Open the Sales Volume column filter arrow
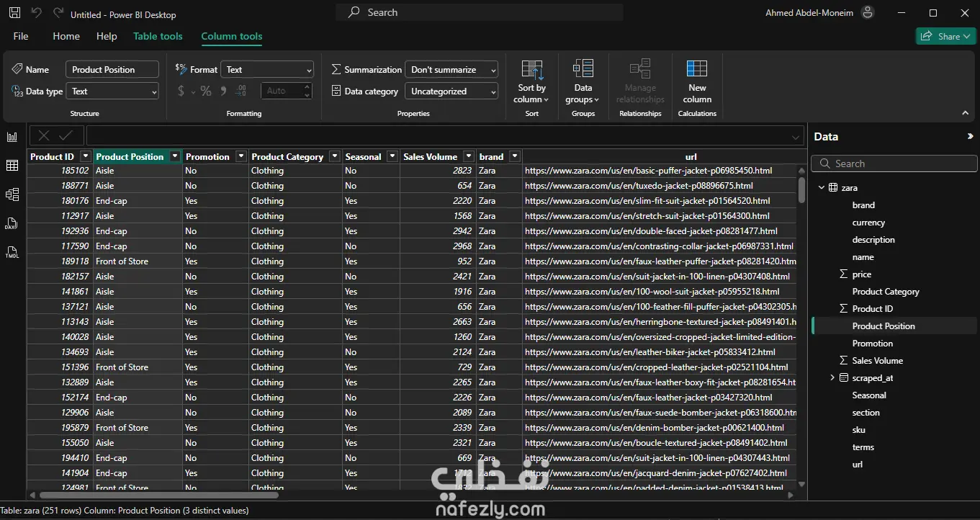This screenshot has height=520, width=980. 469,156
